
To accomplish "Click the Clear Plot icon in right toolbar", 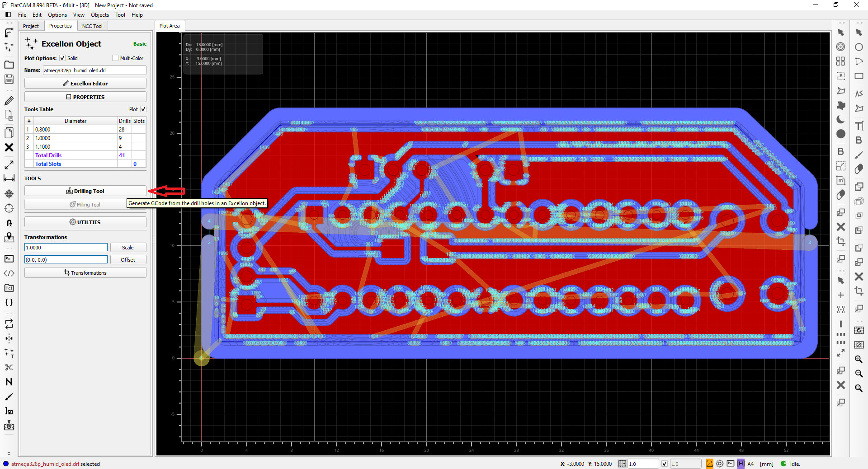I will tap(859, 345).
